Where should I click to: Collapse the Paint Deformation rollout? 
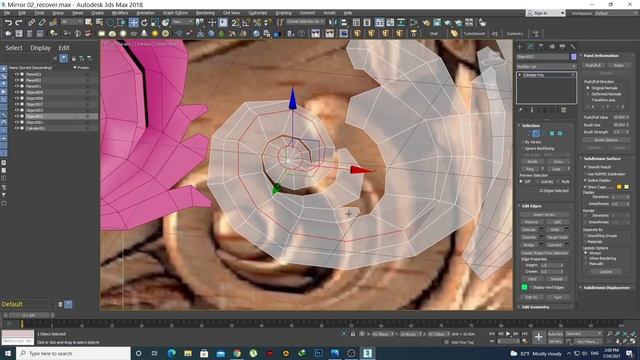(601, 56)
